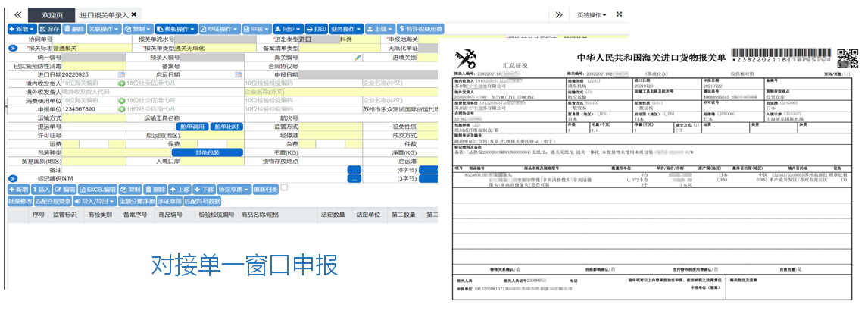Click the pencil edit icon beside 海关编号

[358, 57]
